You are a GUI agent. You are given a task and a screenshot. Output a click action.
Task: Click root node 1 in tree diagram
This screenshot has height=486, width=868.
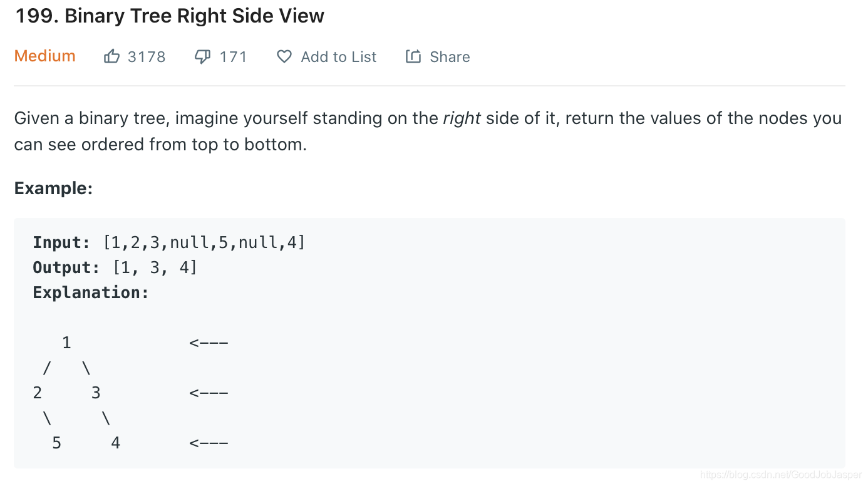[x=66, y=343]
